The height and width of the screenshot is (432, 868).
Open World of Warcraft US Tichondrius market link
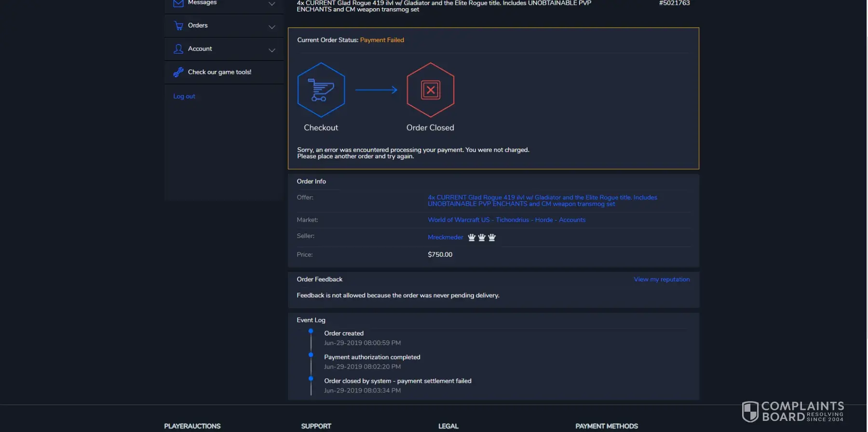pyautogui.click(x=506, y=220)
